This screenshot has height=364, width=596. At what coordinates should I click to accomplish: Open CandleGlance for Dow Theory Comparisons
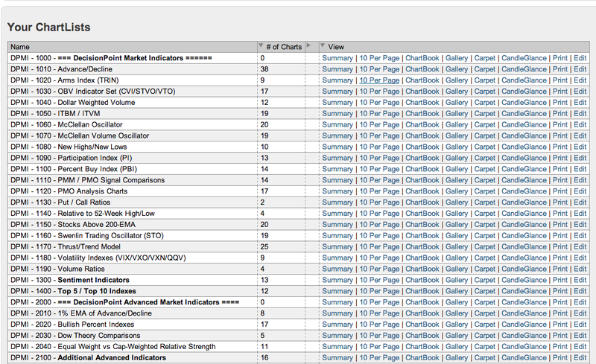(524, 335)
